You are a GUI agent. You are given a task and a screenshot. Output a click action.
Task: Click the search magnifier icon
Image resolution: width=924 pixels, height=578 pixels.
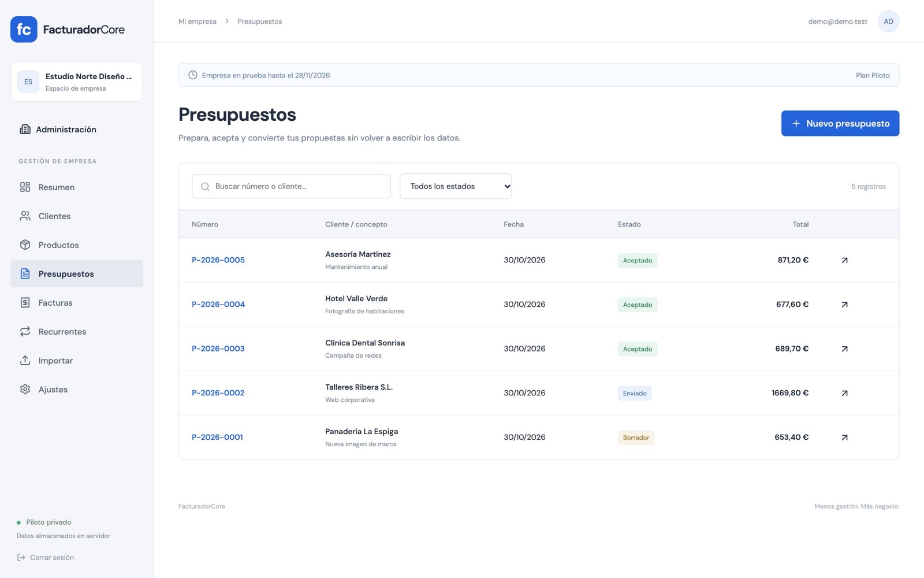(x=205, y=187)
